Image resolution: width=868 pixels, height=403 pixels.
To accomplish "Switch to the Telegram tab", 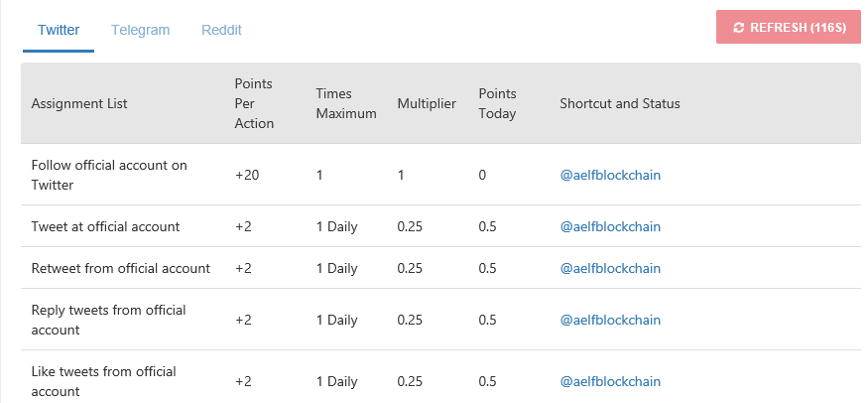I will (x=140, y=30).
